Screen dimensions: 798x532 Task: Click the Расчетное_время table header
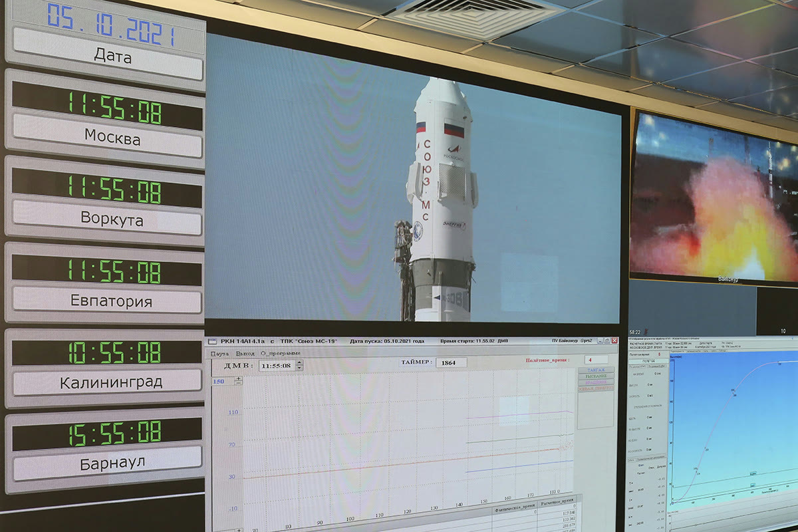[557, 502]
